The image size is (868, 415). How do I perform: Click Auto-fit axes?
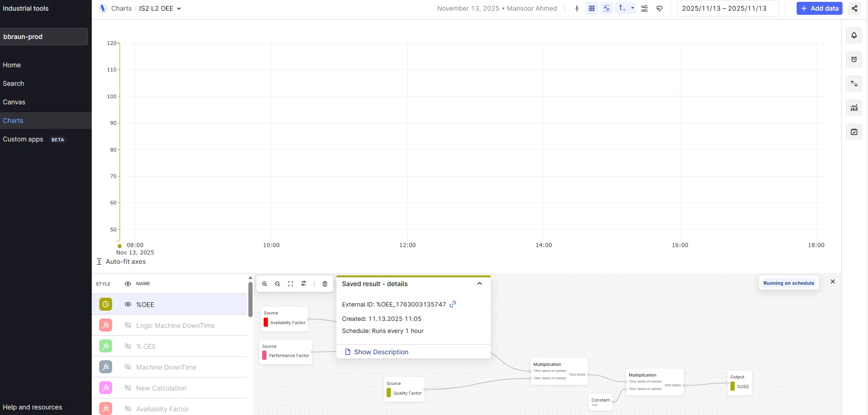pyautogui.click(x=121, y=262)
